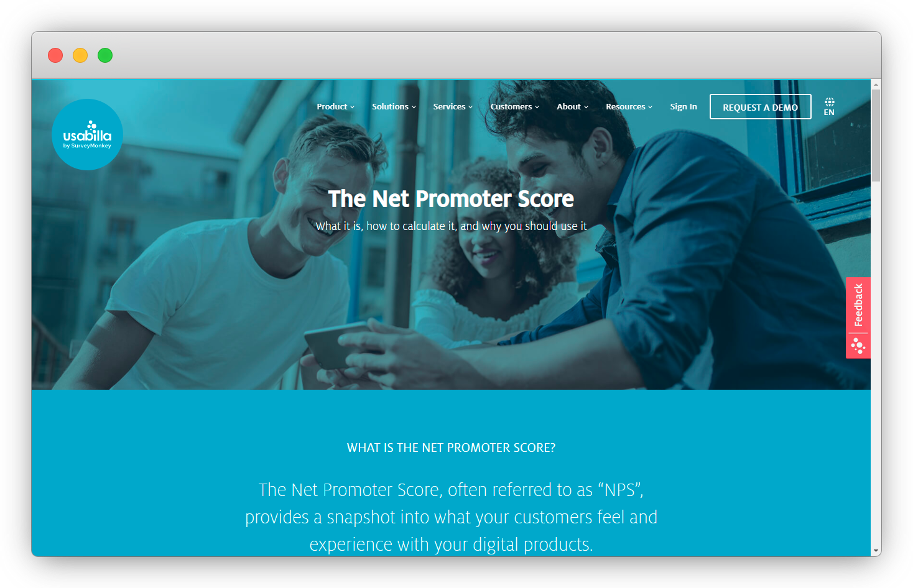Open the About navigation menu
Image resolution: width=913 pixels, height=588 pixels.
coord(572,107)
